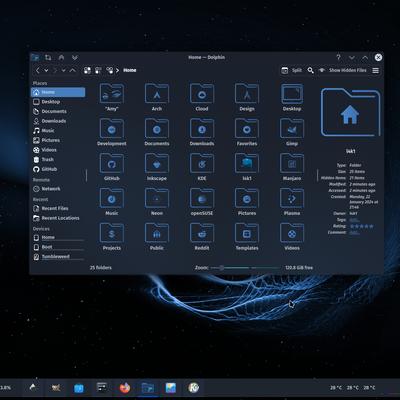Click the titlebar help question mark
Screen dimensions: 400x400
[x=338, y=57]
